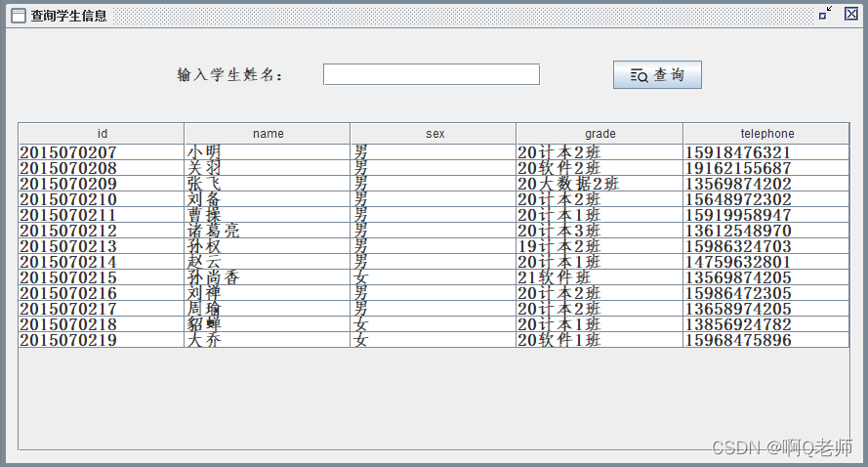The width and height of the screenshot is (868, 467).
Task: Select the grade cell 20计本3班
Action: tap(599, 231)
